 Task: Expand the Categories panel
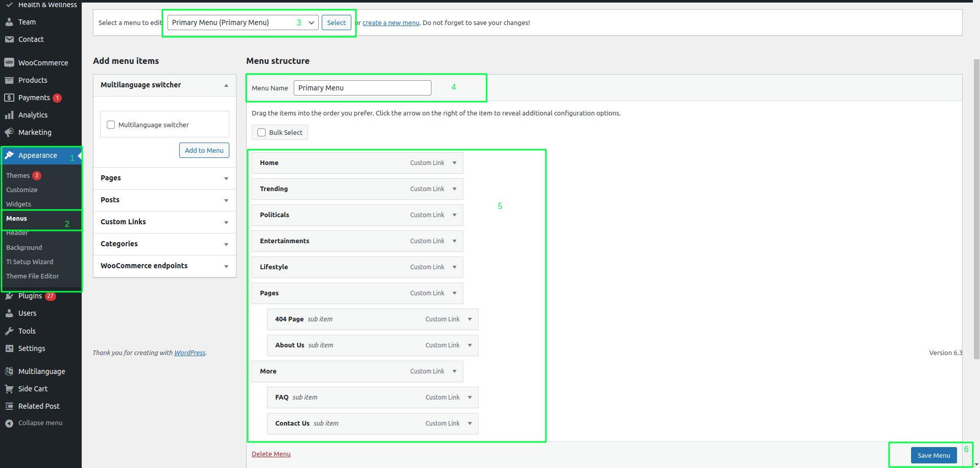(226, 244)
